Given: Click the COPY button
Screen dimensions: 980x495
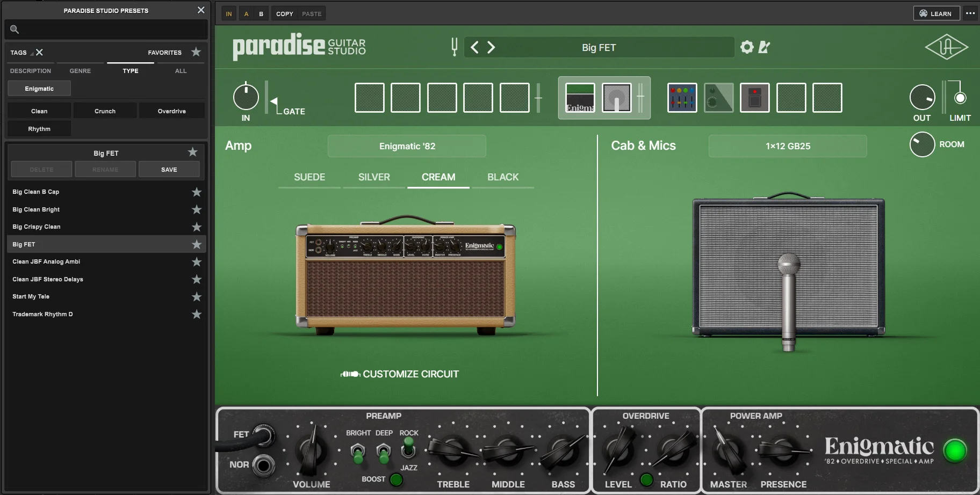Looking at the screenshot, I should click(285, 14).
